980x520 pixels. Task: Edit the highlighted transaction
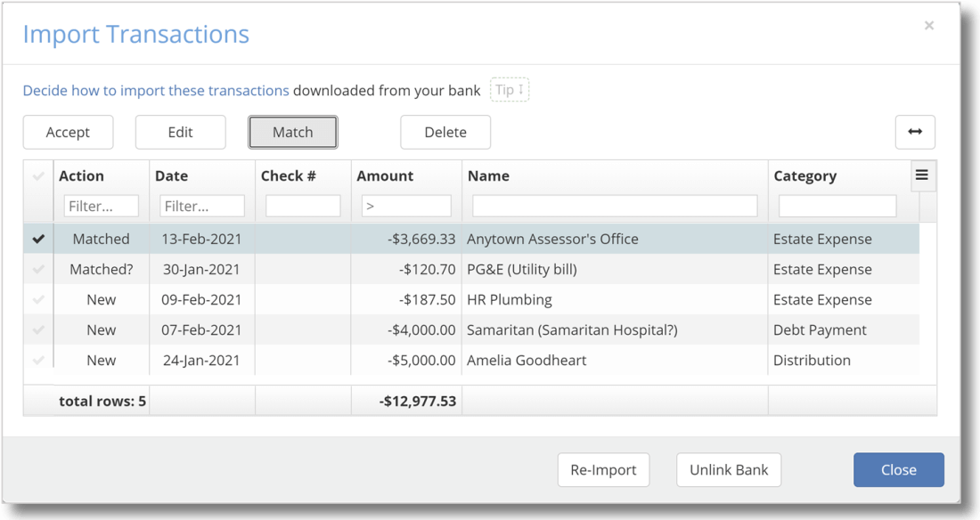pos(180,131)
